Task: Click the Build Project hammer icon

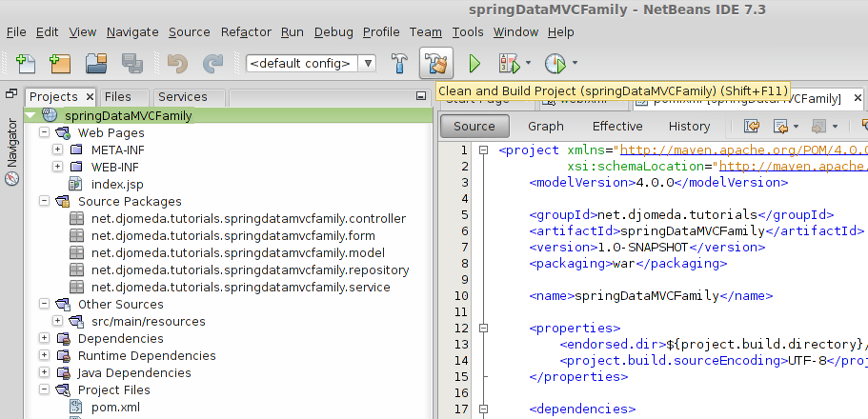Action: click(x=398, y=63)
